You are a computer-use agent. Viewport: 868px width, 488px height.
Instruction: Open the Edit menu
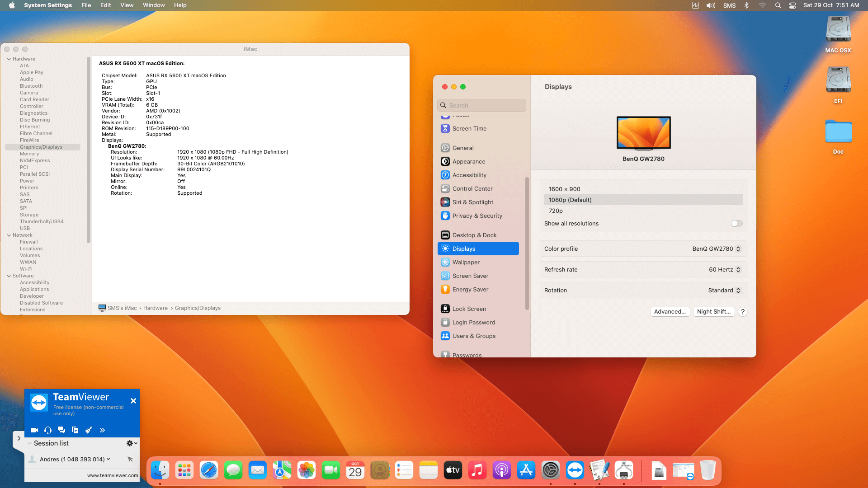[105, 5]
